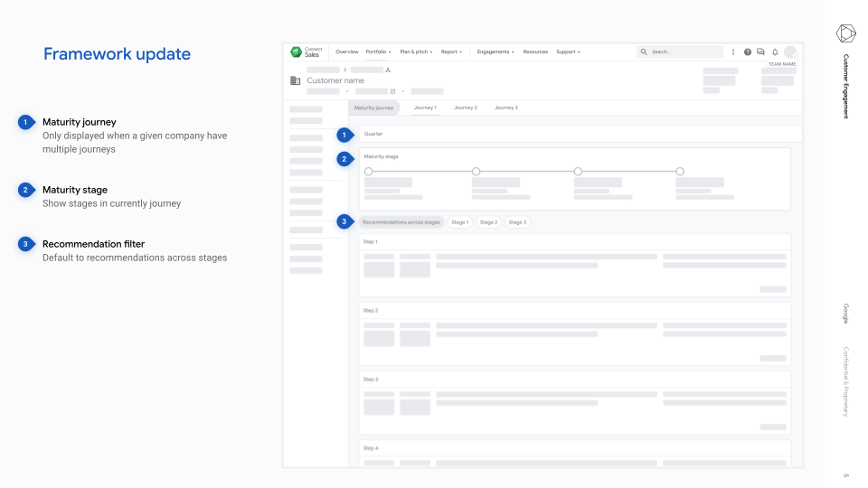Click the Step 4 card heading
This screenshot has height=488, width=868.
[x=371, y=448]
